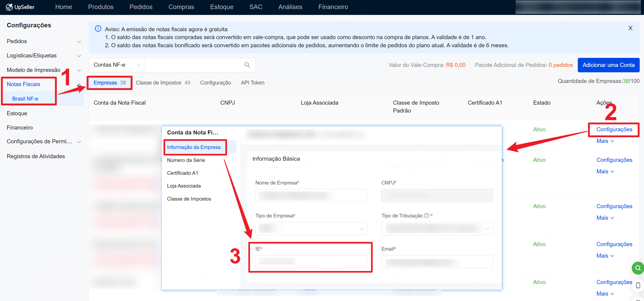Click the search magnifier icon in the search field

click(x=247, y=65)
